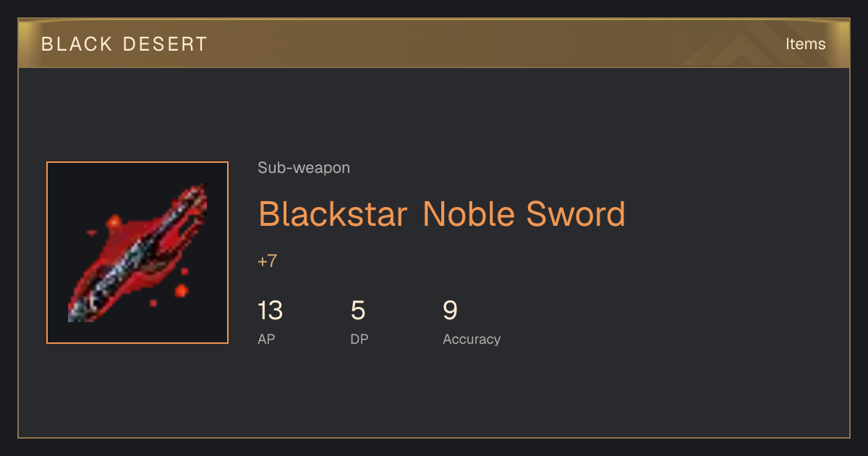Screen dimensions: 868x456
Task: Click the Accuracy stat label
Action: pyautogui.click(x=472, y=339)
